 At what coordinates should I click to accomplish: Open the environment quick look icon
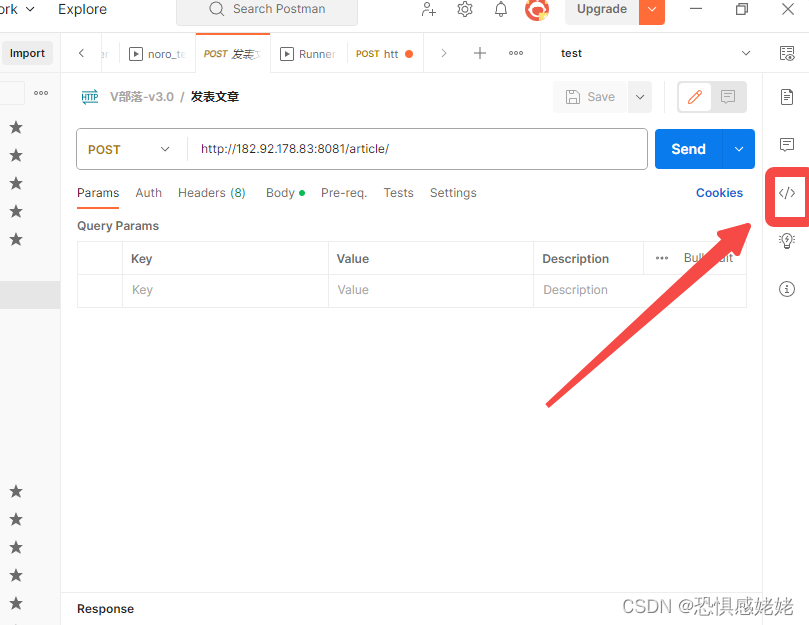[x=787, y=53]
